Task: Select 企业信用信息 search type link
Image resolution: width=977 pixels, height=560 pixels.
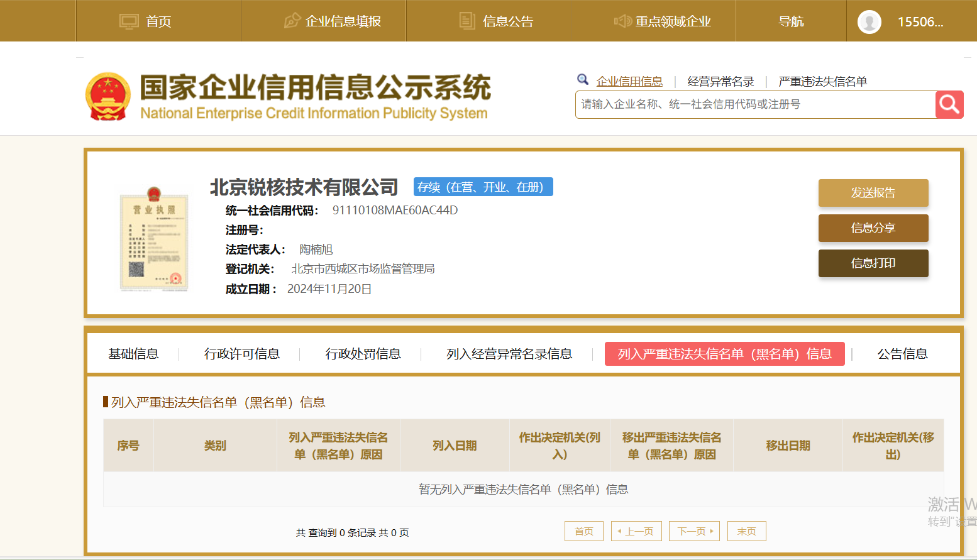Action: (629, 81)
